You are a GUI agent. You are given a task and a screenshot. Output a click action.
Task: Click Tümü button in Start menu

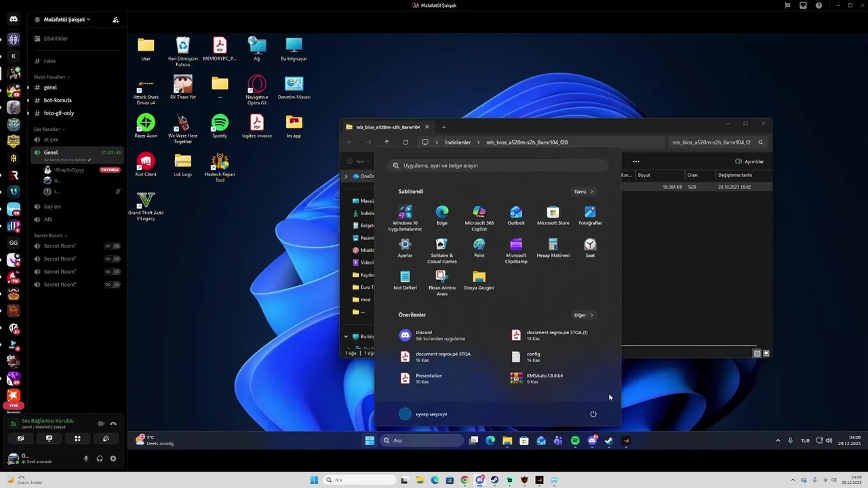(x=583, y=192)
